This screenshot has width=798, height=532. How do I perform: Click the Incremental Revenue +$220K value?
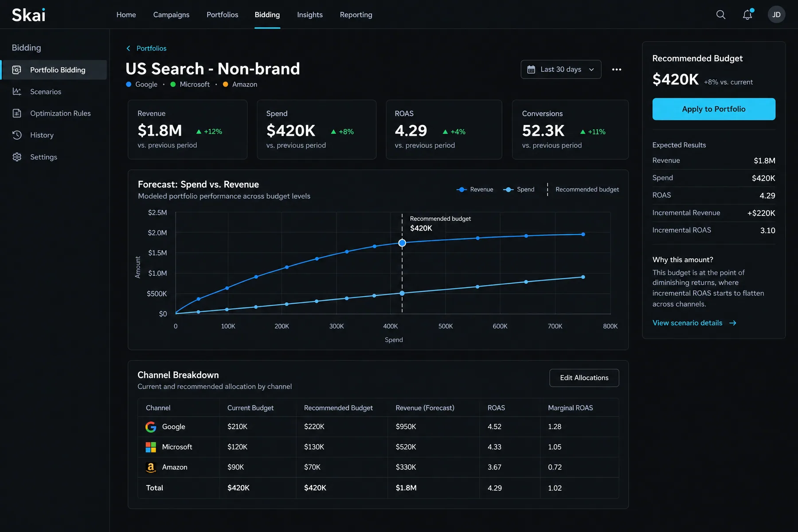point(761,213)
